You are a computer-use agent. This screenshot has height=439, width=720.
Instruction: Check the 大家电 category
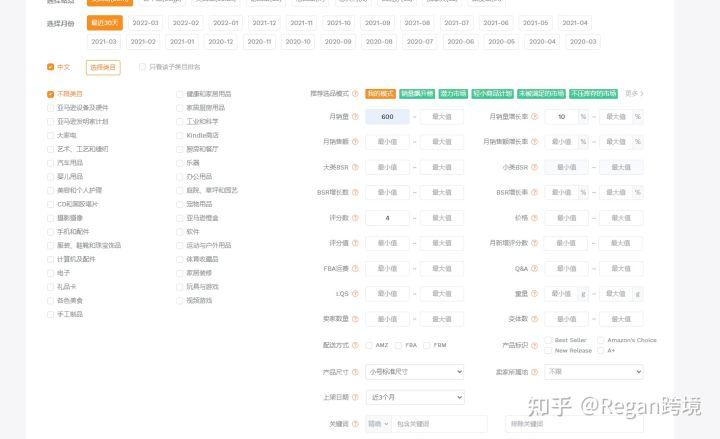(51, 135)
